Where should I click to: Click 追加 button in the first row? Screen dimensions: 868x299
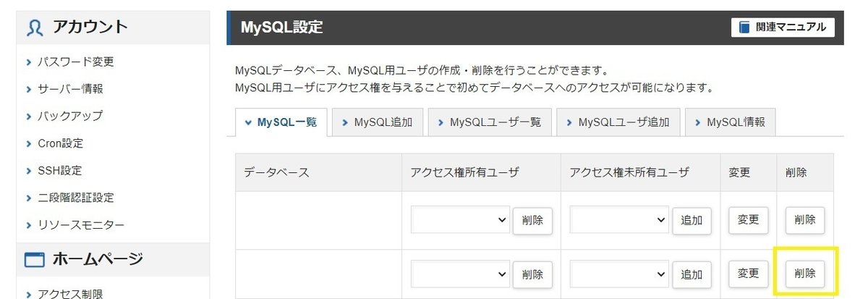(x=692, y=221)
